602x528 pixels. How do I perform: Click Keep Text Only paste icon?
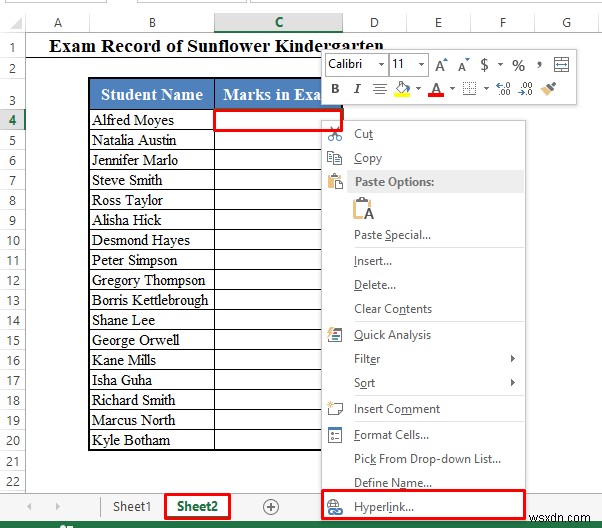coord(363,209)
